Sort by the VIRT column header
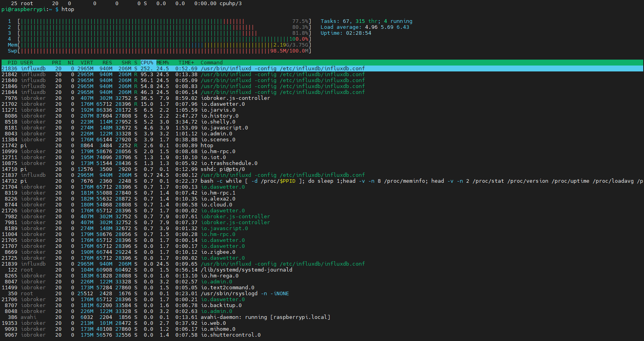644x341 pixels. 87,63
